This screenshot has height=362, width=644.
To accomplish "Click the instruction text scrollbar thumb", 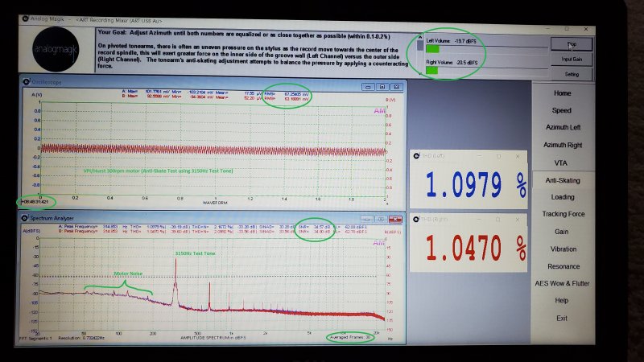I will (419, 45).
